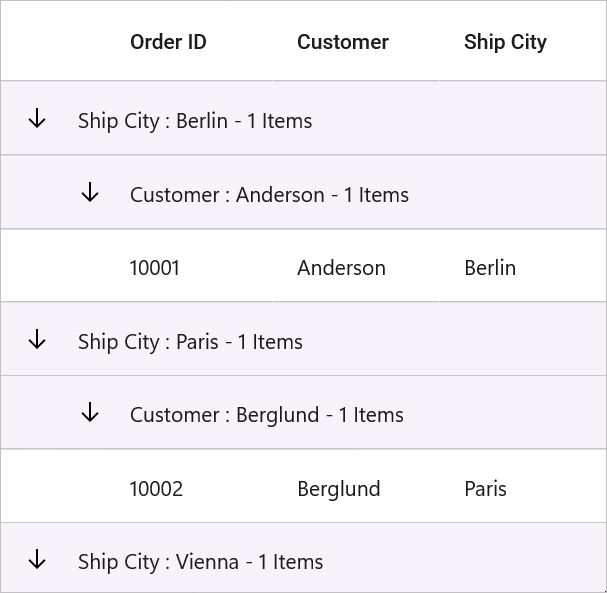Collapse the Ship City Berlin group arrow
The width and height of the screenshot is (607, 593).
click(x=37, y=118)
